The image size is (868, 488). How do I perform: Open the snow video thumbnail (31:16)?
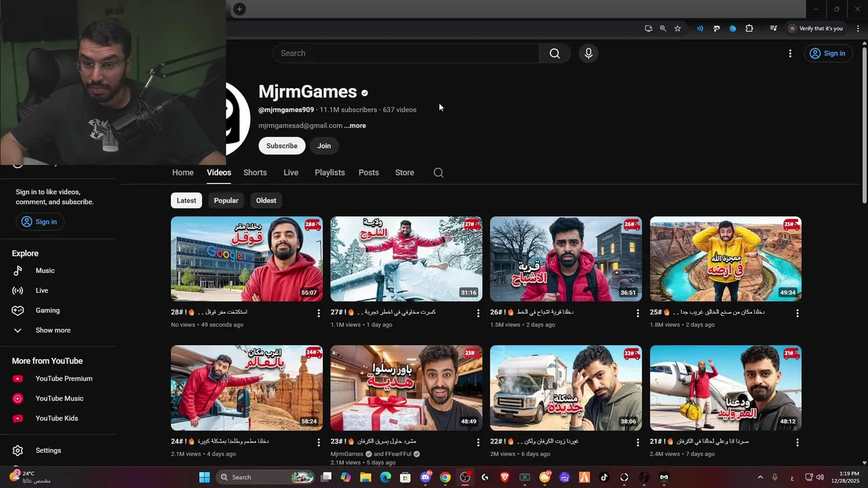406,259
